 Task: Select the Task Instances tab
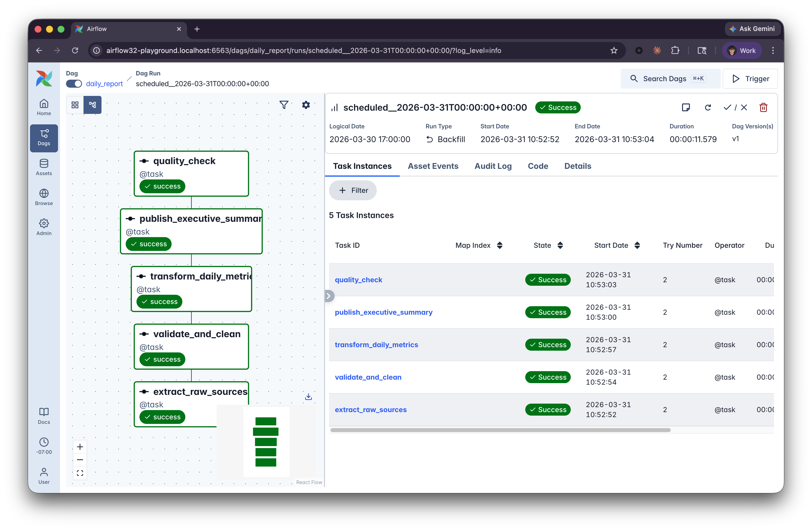click(362, 166)
